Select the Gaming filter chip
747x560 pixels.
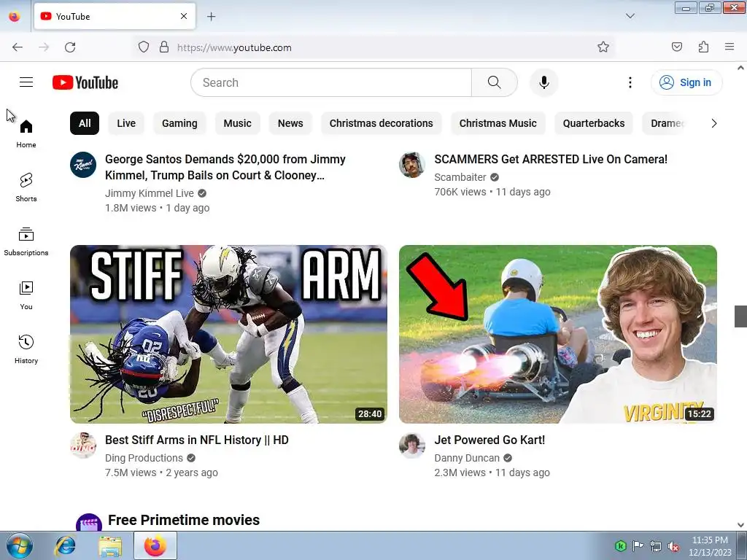click(x=179, y=123)
